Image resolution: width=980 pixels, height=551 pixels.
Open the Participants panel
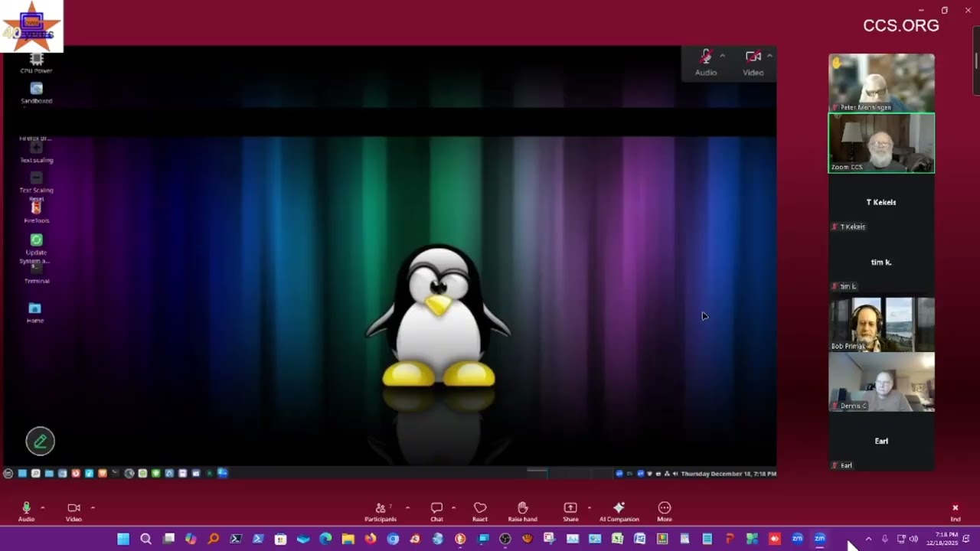pos(381,511)
